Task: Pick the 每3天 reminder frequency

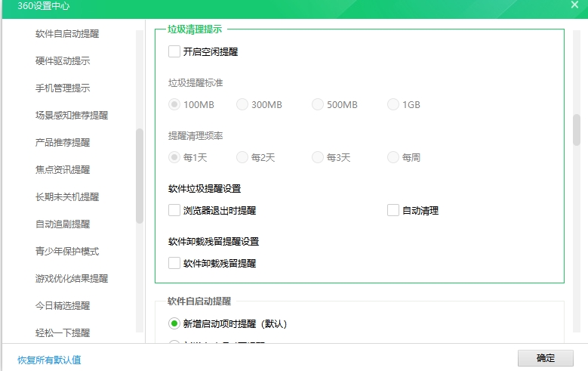Action: click(318, 157)
